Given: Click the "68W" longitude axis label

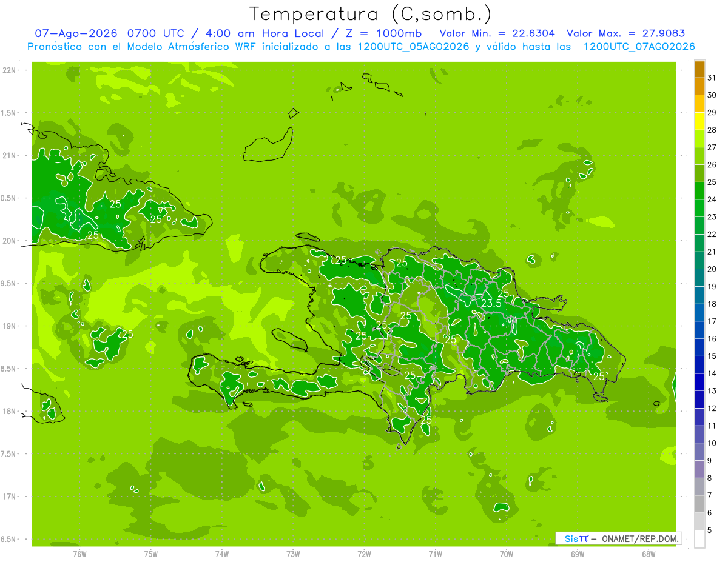Looking at the screenshot, I should (649, 554).
